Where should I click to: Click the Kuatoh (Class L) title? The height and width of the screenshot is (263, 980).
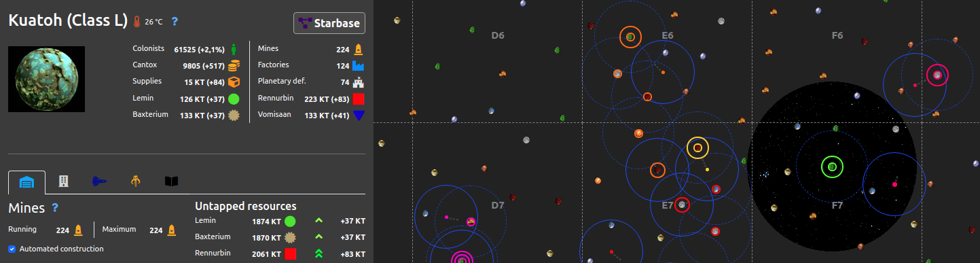click(x=68, y=21)
